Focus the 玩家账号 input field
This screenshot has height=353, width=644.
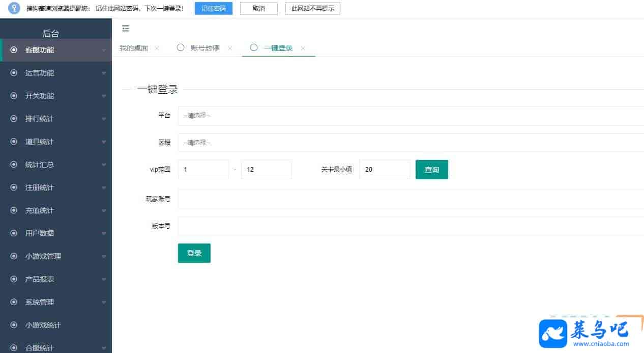(410, 199)
